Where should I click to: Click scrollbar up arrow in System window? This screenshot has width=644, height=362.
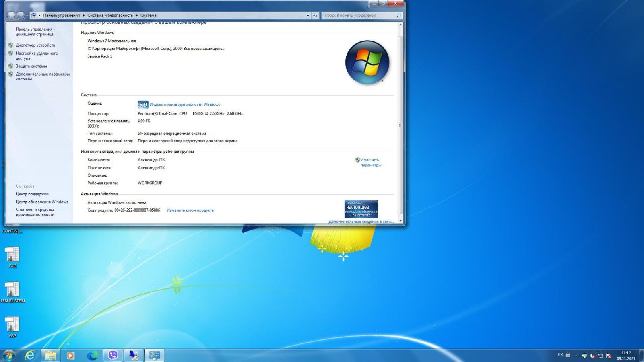click(400, 25)
